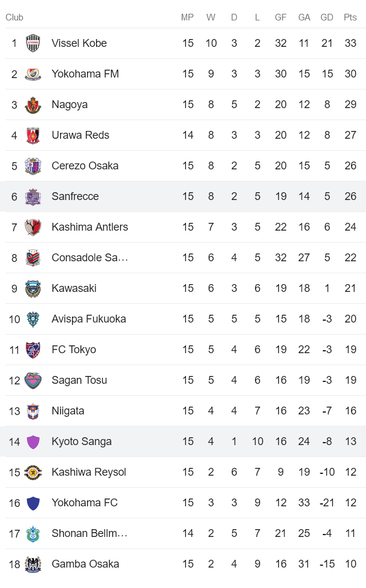366x588 pixels.
Task: Click the Kashima Antlers crest
Action: tap(33, 226)
